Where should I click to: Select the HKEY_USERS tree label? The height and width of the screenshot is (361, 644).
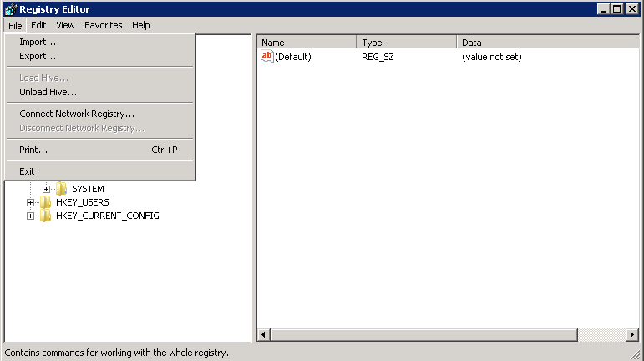[82, 202]
